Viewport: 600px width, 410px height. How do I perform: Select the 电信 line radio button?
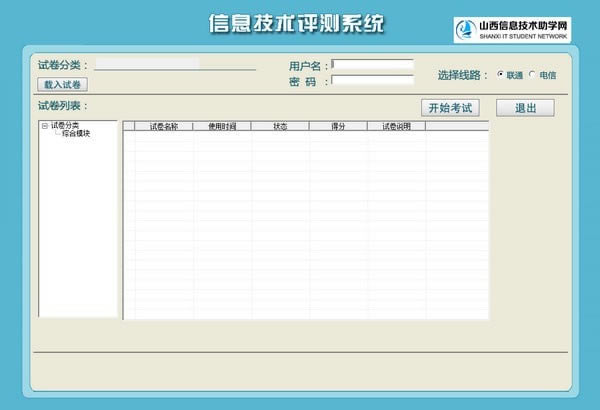(x=532, y=75)
